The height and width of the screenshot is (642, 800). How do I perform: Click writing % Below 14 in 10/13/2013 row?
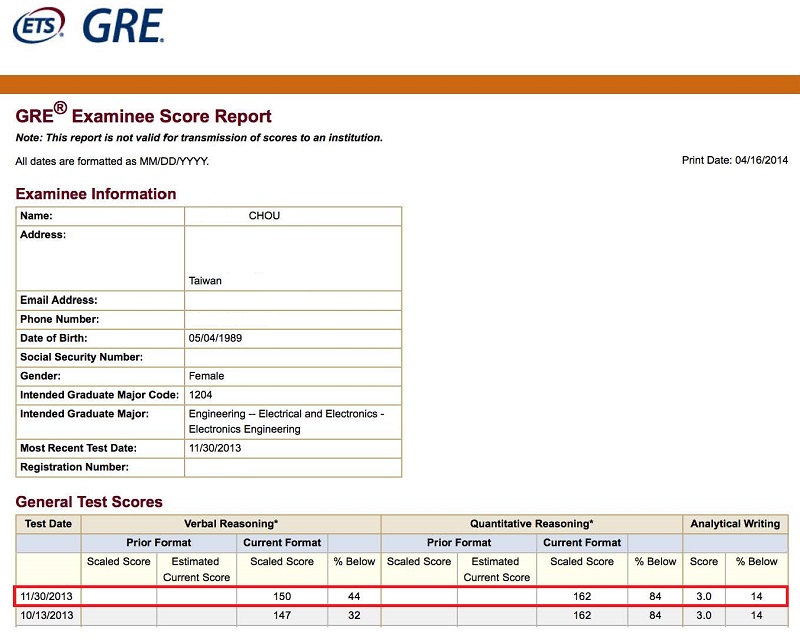[757, 615]
